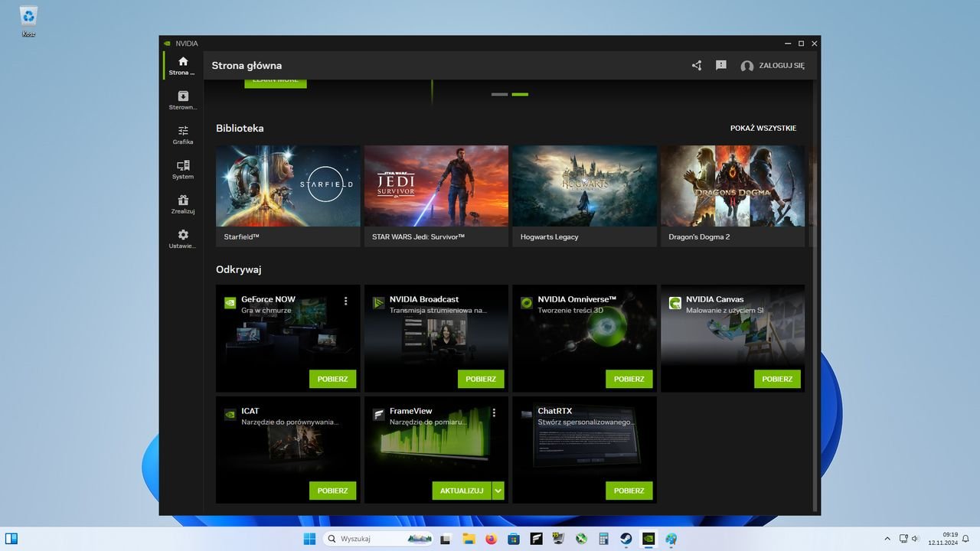
Task: Click POKAŻ WSZYSTKIE in Biblioteka
Action: pos(763,129)
